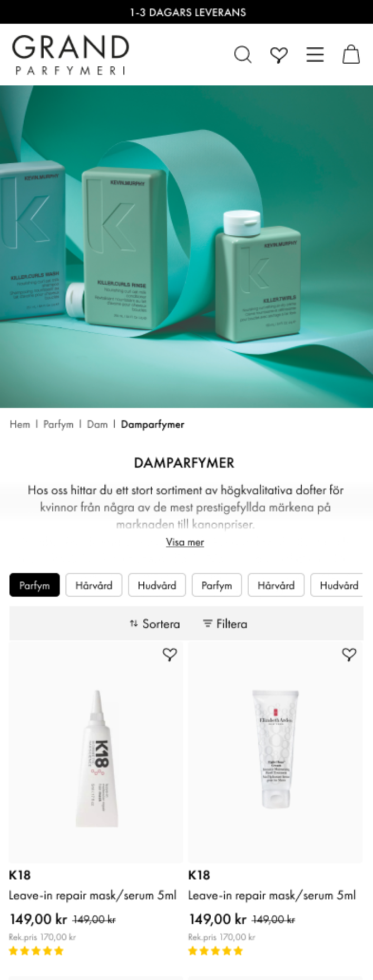Open the search magnifier icon

click(x=243, y=55)
